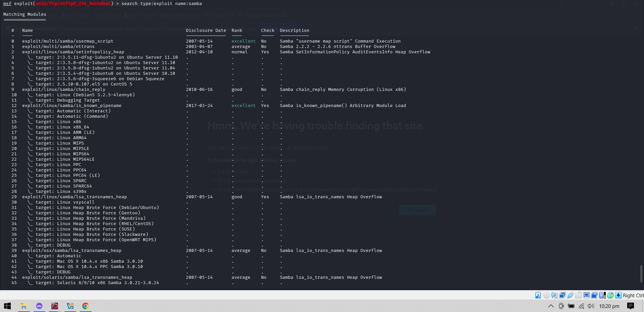This screenshot has height=312, width=644.
Task: Click the 'excellent' rank for is_known_pipename
Action: click(x=244, y=106)
